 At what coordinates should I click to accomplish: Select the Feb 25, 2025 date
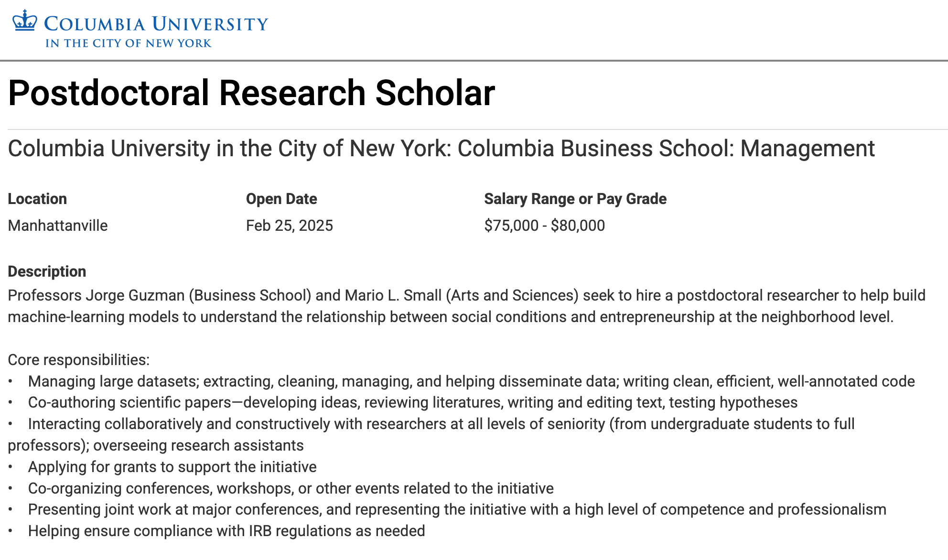point(289,226)
